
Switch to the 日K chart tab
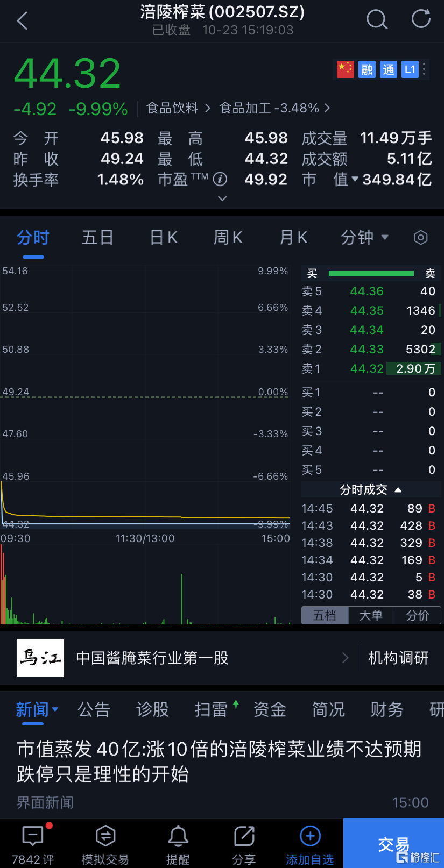coord(164,237)
